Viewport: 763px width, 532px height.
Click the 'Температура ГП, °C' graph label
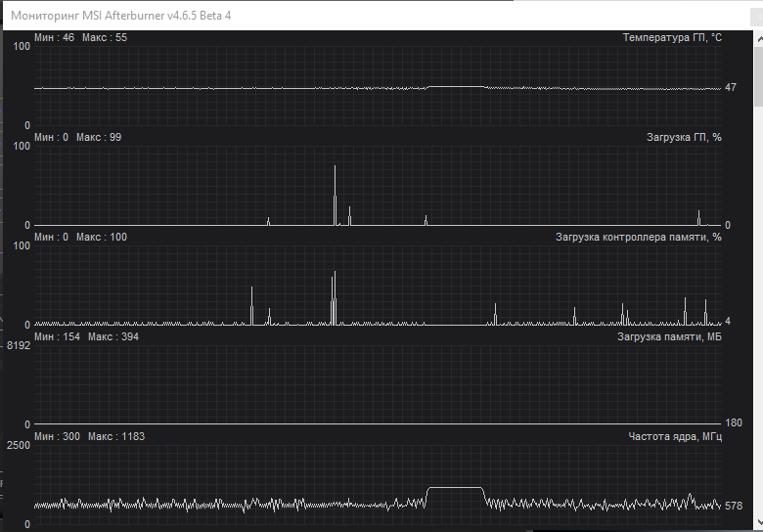pos(672,37)
